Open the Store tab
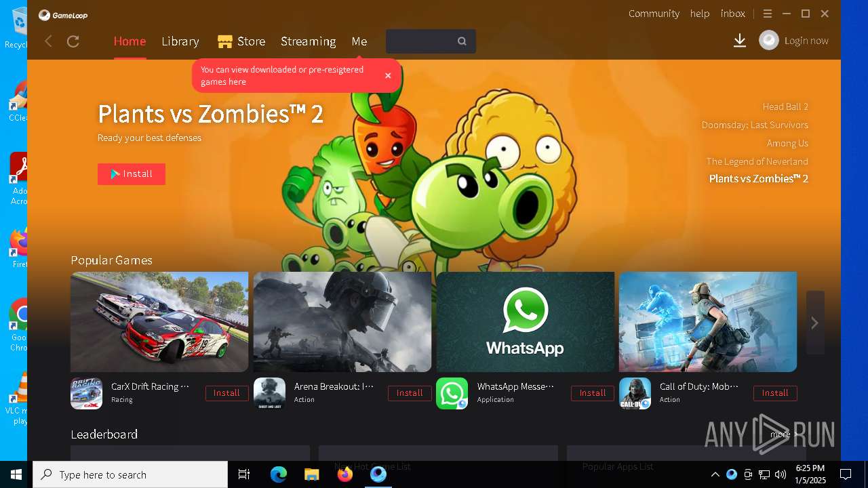This screenshot has width=868, height=488. click(x=241, y=41)
